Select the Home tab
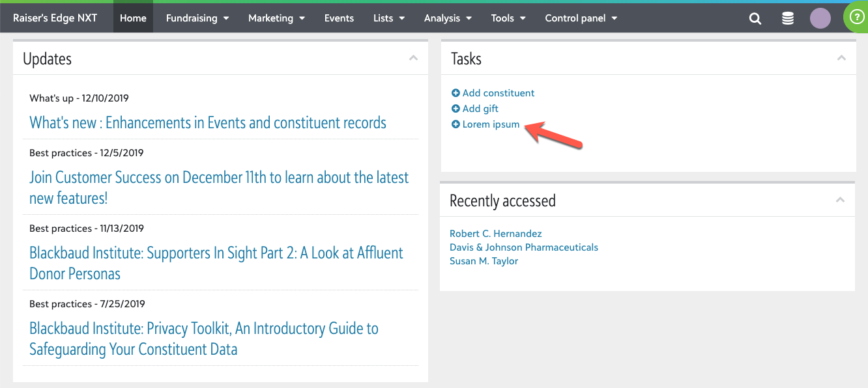This screenshot has height=388, width=868. coord(133,18)
